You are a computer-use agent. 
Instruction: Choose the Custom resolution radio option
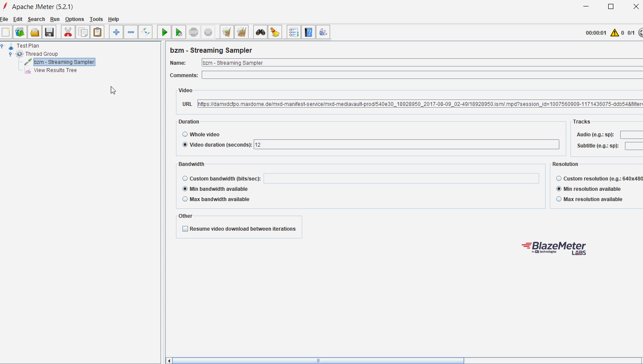559,179
